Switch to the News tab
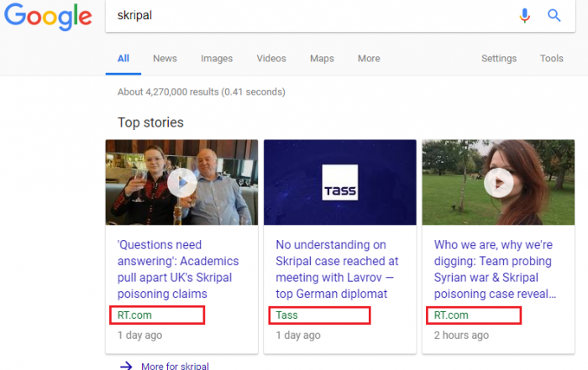 coord(165,59)
